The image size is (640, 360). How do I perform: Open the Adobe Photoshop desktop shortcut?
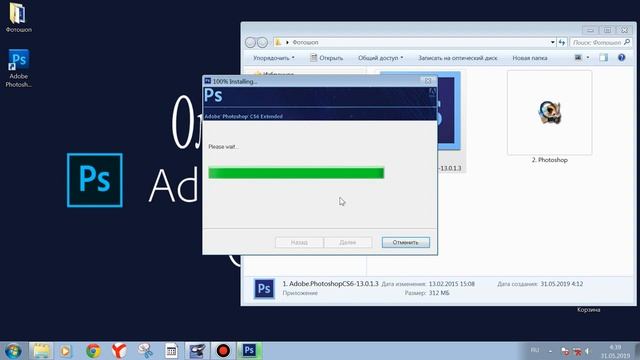(18, 68)
